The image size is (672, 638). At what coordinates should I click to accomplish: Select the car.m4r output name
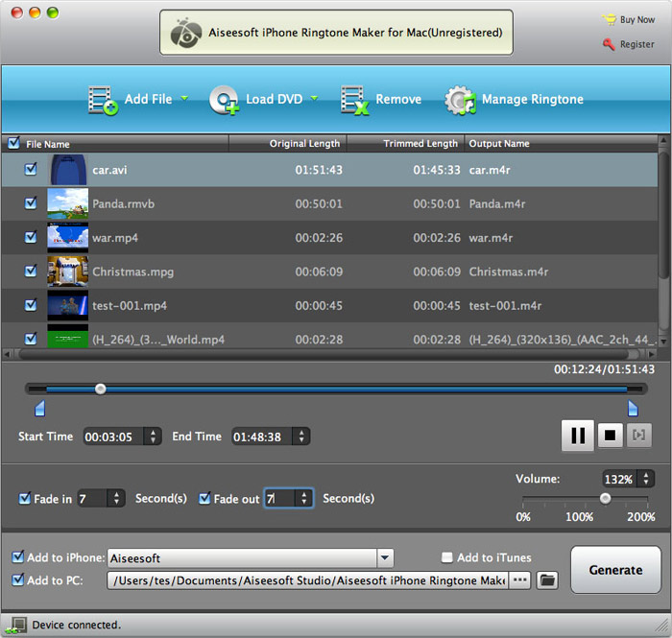click(x=490, y=170)
